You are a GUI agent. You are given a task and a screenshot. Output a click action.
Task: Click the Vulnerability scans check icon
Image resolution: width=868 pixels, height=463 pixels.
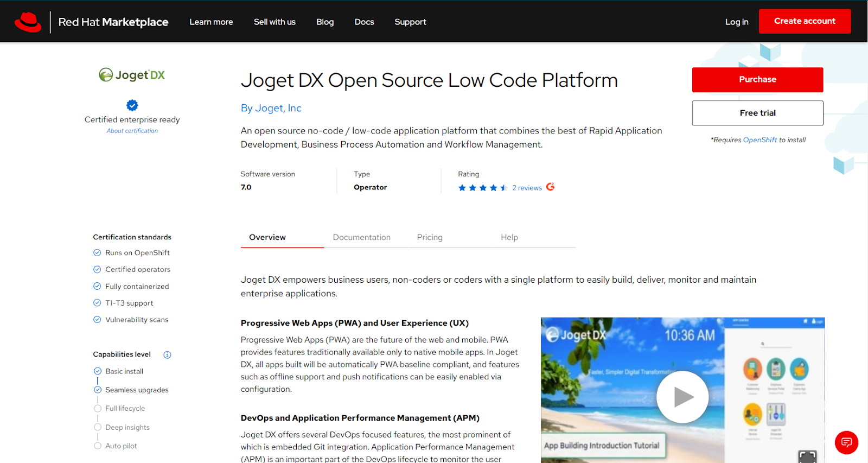coord(97,320)
